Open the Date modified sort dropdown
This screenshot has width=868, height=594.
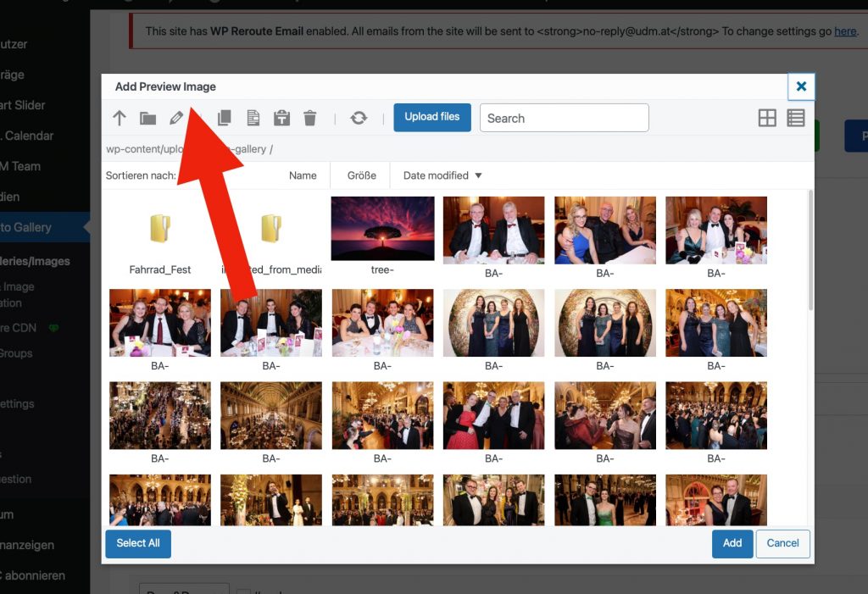point(442,175)
